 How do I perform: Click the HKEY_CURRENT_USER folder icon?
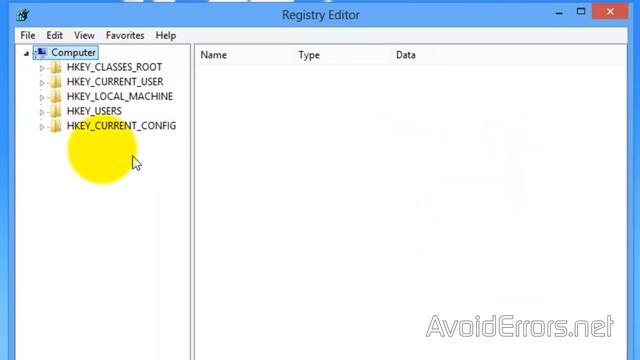click(x=56, y=82)
